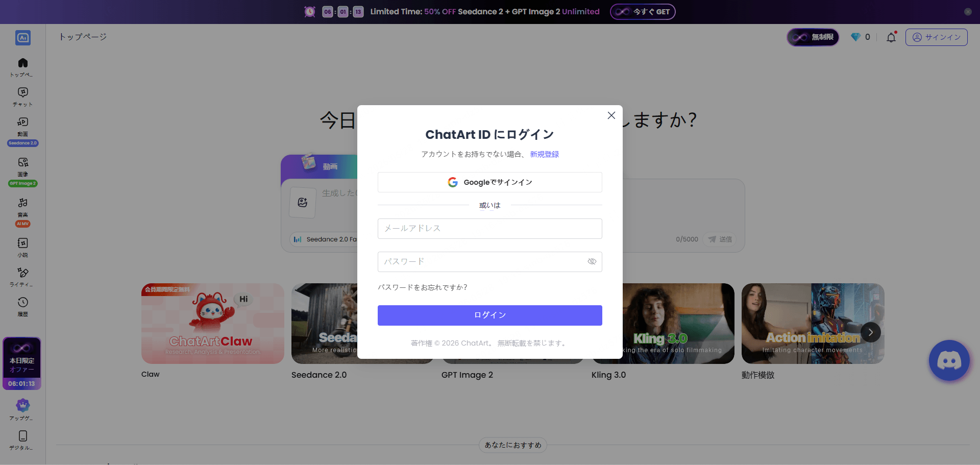Image resolution: width=980 pixels, height=465 pixels.
Task: Open the Action imitation thumbnail card
Action: pos(813,324)
